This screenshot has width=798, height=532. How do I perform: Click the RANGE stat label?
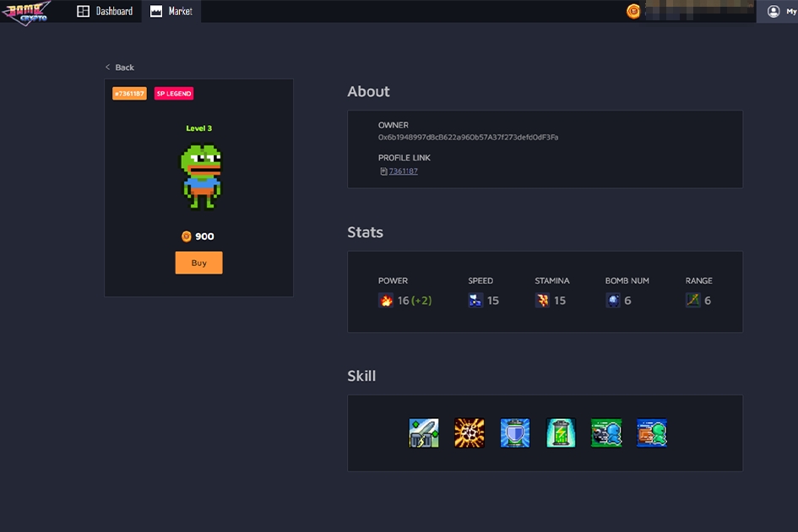[698, 281]
